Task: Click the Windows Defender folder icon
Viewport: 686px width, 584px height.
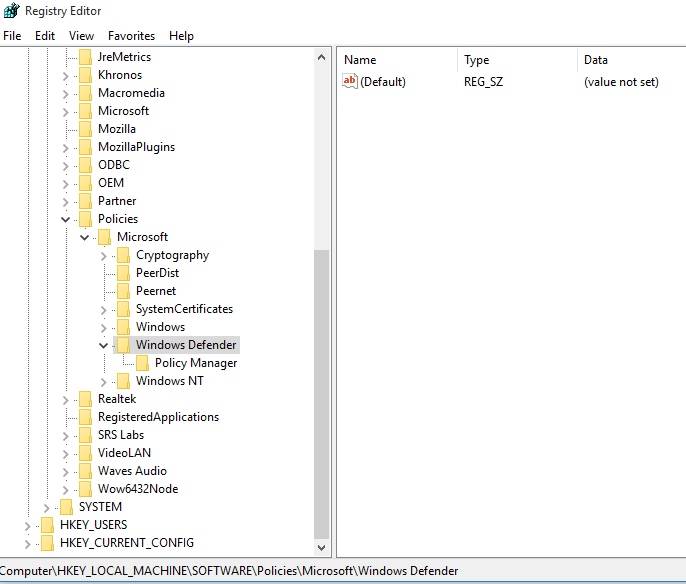Action: [x=124, y=345]
